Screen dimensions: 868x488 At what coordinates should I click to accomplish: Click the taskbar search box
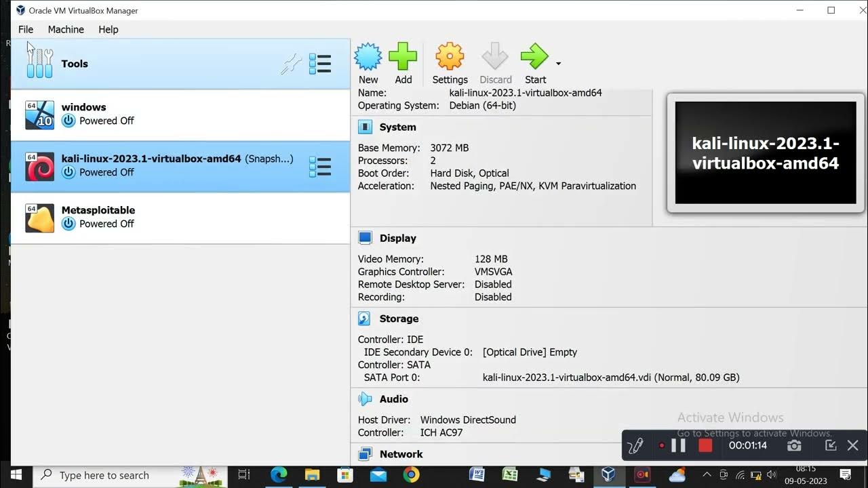point(131,475)
